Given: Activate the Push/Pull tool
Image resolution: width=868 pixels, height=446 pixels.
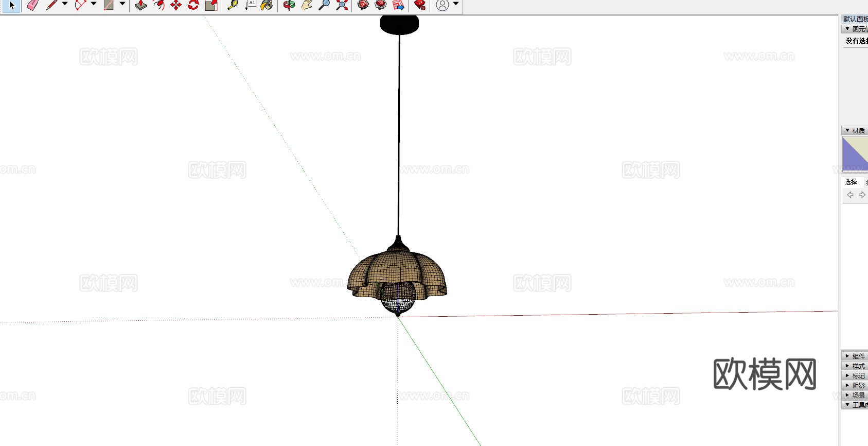Looking at the screenshot, I should [x=140, y=5].
